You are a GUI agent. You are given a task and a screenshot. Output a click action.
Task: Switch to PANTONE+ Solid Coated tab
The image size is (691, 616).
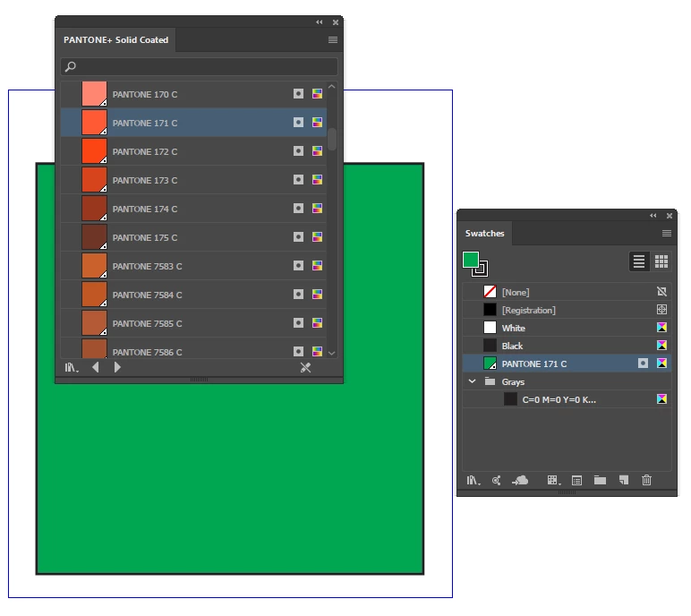[x=115, y=39]
